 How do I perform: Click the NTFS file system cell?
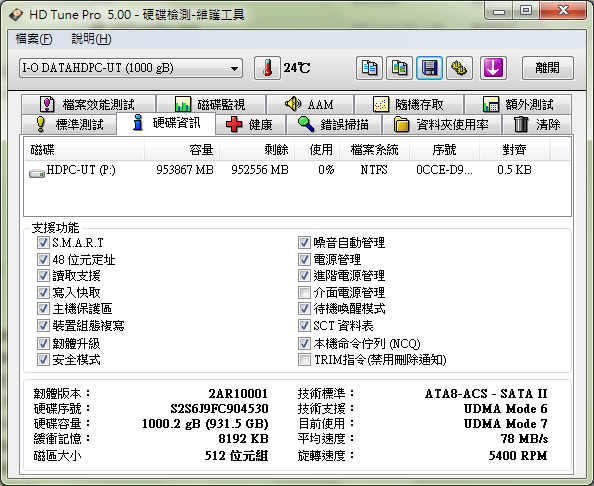(x=374, y=170)
